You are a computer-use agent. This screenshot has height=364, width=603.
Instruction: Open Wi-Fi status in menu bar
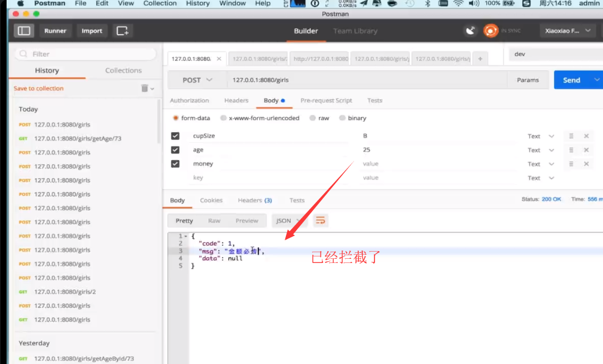click(458, 4)
